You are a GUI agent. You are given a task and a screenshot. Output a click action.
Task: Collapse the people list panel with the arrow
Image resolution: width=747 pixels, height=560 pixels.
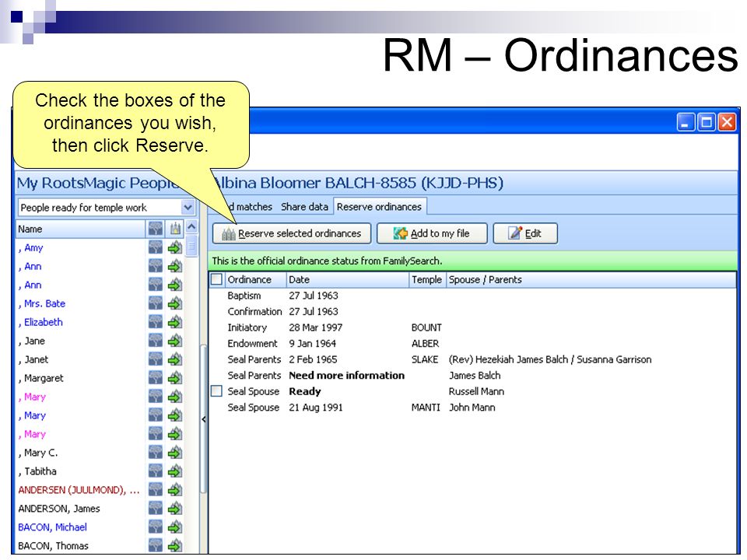click(x=203, y=419)
